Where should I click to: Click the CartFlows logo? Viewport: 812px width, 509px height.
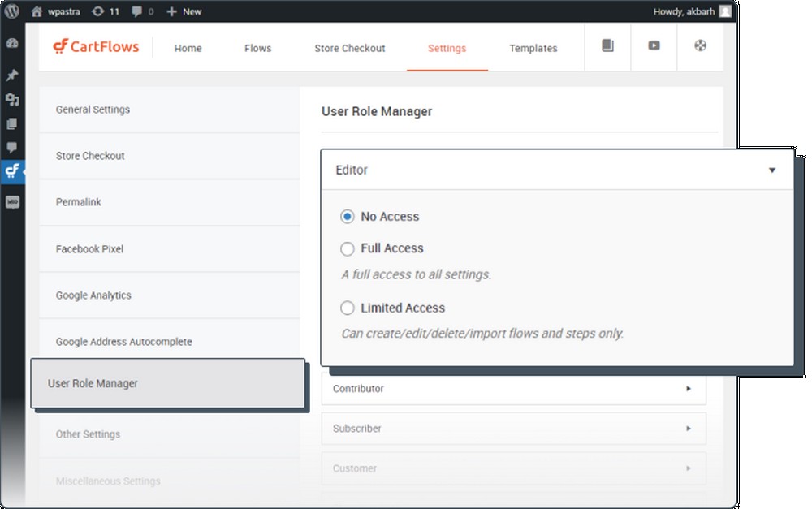click(x=96, y=46)
